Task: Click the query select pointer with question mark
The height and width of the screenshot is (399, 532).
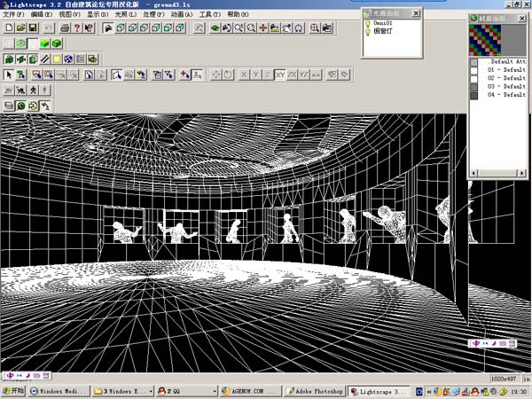Action: (x=21, y=74)
